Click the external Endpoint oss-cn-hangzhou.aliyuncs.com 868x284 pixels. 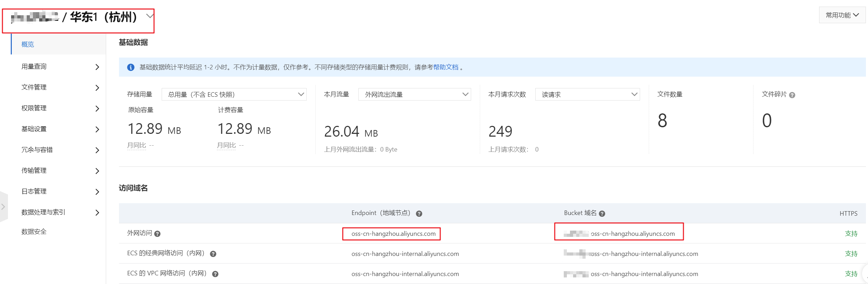tap(393, 234)
